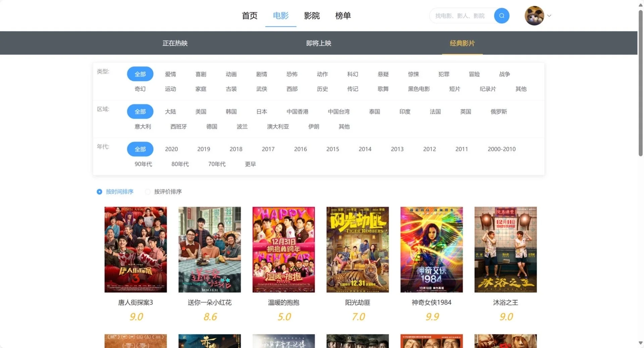Filter by 科幻 genre

click(353, 74)
